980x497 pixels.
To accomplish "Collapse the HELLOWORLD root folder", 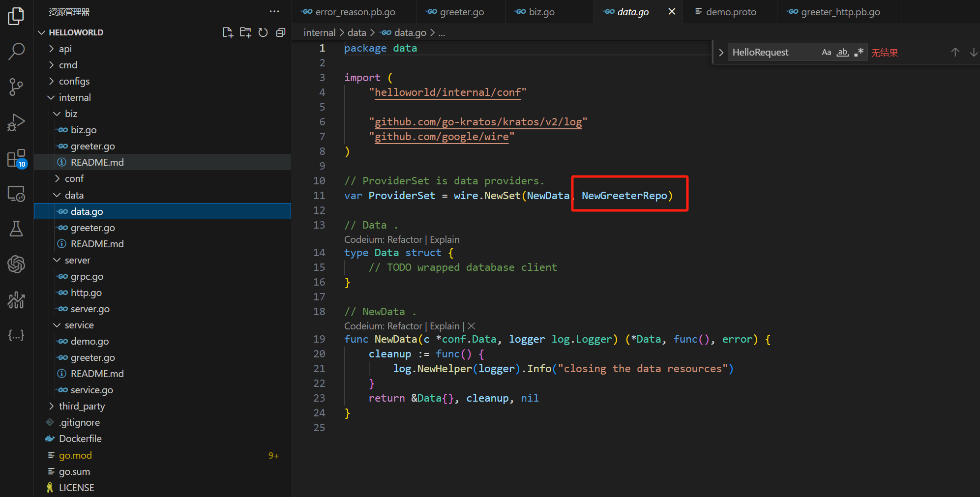I will coord(162,32).
